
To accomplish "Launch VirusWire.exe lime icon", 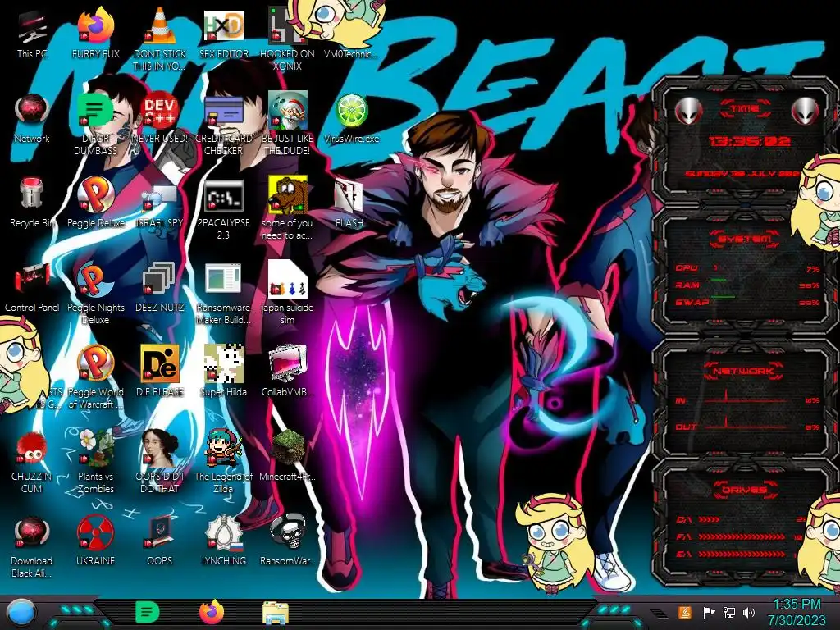I will click(x=351, y=119).
